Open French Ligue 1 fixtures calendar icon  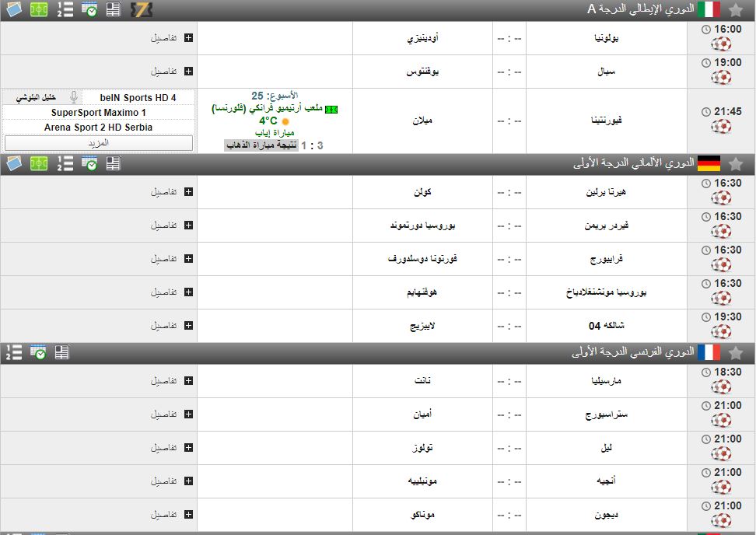pos(38,352)
